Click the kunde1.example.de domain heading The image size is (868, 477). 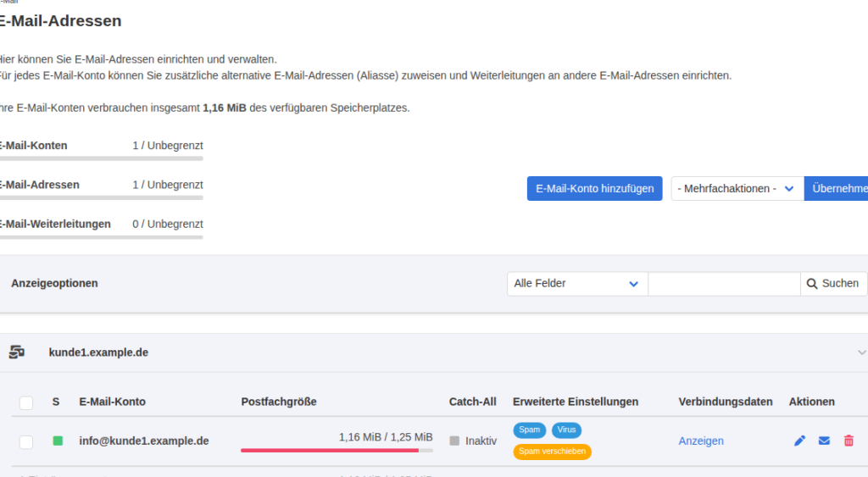coord(98,352)
